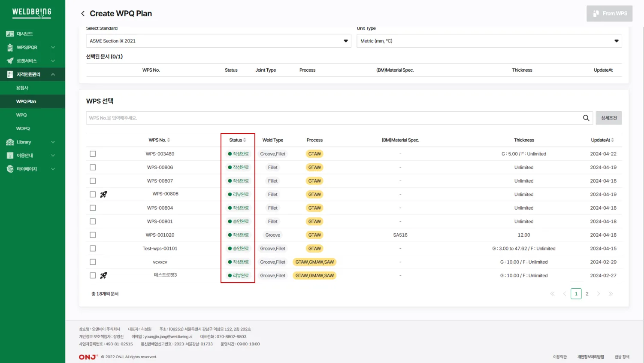Click the rocket icon beside 테스트로켓3
This screenshot has height=363, width=644.
click(x=103, y=275)
